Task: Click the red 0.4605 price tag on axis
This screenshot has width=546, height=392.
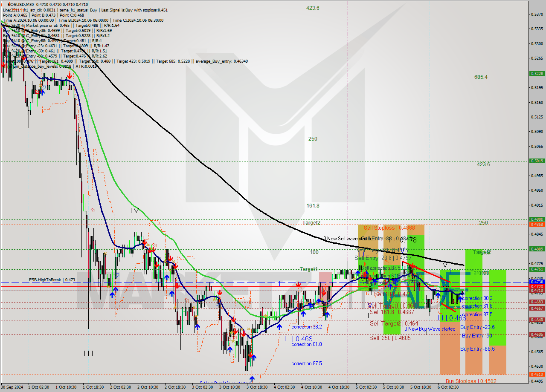Action: (x=536, y=334)
